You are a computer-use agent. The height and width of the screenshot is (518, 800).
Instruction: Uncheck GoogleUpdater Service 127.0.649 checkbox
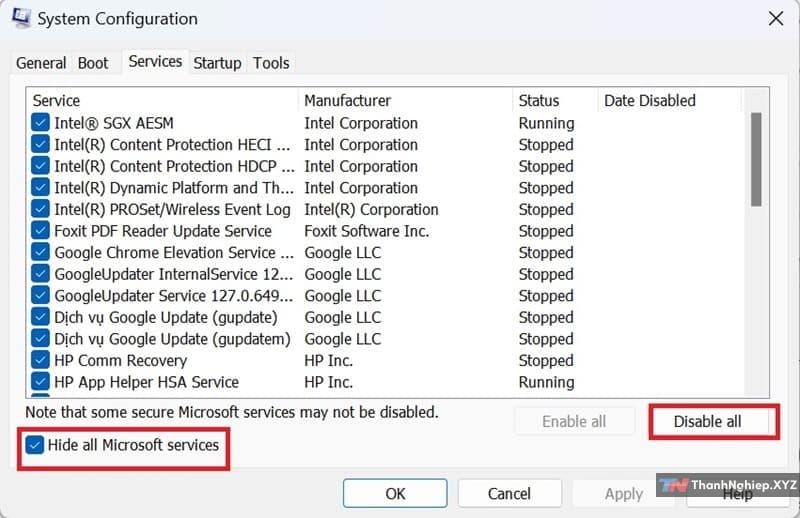pyautogui.click(x=40, y=295)
